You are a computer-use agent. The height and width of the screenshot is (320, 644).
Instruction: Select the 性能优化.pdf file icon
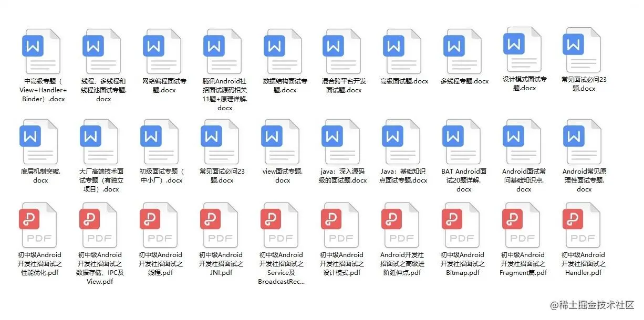pos(40,225)
